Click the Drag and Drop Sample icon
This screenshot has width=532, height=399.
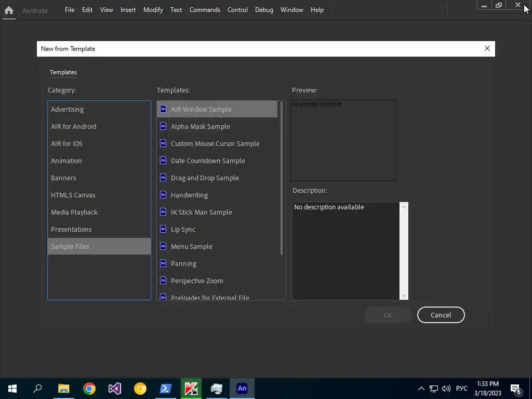(163, 178)
